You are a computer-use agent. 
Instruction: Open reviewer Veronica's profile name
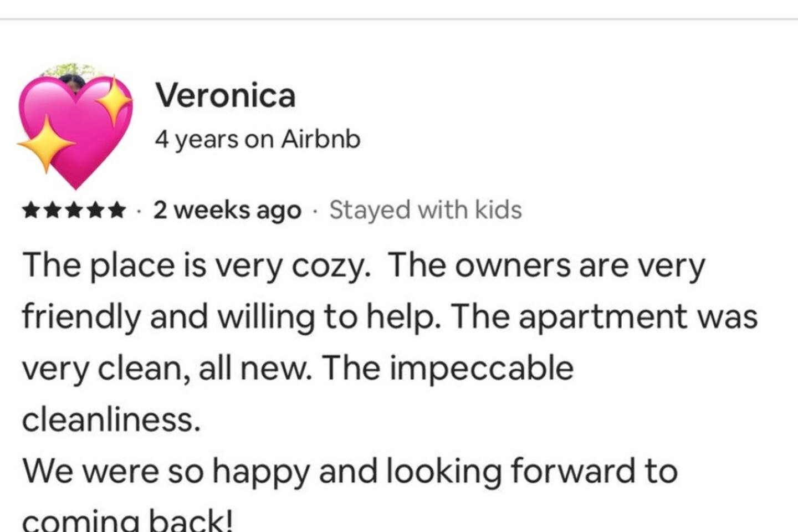pyautogui.click(x=225, y=95)
